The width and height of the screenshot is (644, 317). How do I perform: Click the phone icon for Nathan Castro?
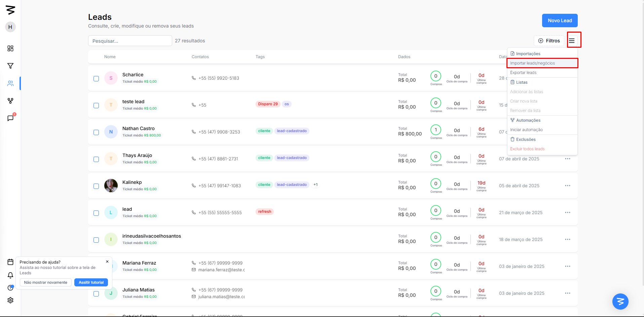pyautogui.click(x=194, y=132)
